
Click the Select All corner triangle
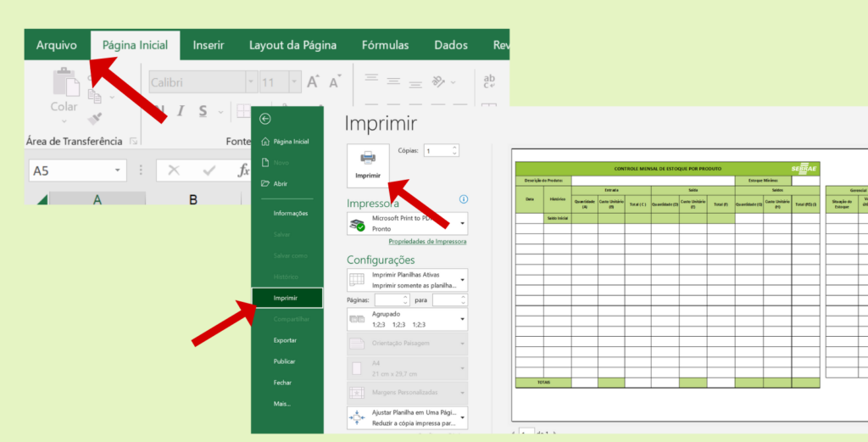click(x=42, y=199)
